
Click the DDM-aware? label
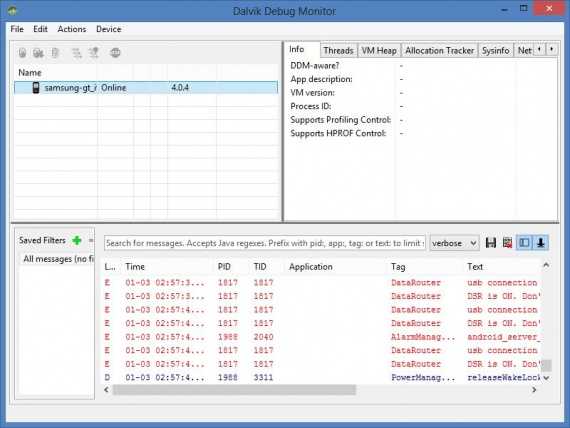point(314,66)
